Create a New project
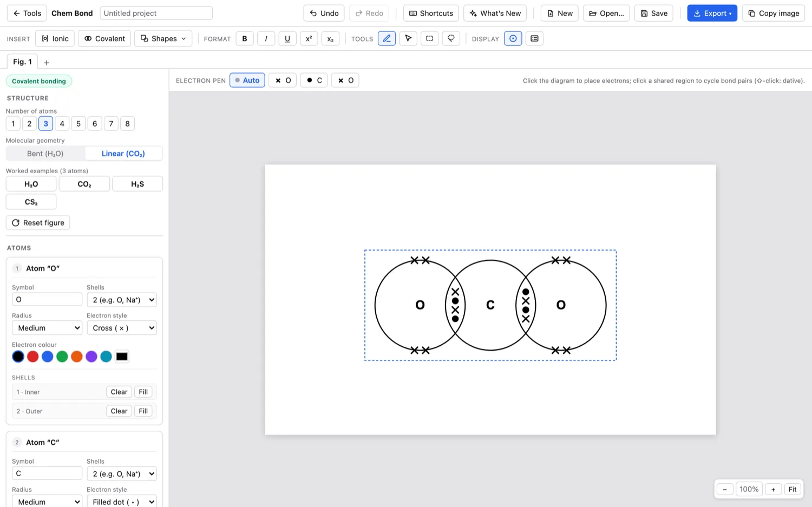This screenshot has height=507, width=812. click(x=560, y=13)
